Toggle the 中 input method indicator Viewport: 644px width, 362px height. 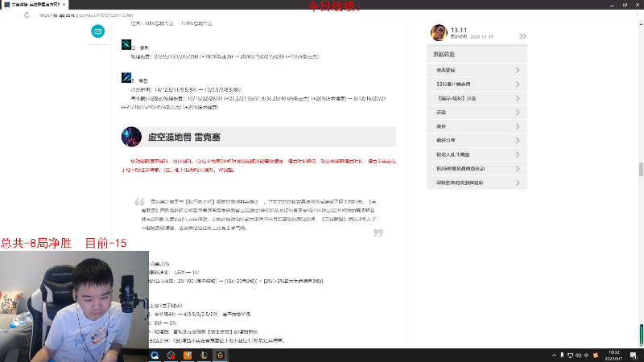click(x=587, y=356)
